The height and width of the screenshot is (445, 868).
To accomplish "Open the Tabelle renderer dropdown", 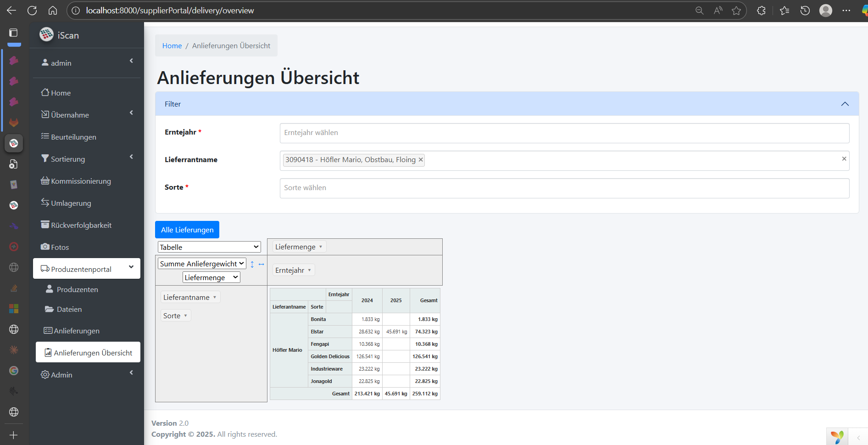I will click(209, 247).
